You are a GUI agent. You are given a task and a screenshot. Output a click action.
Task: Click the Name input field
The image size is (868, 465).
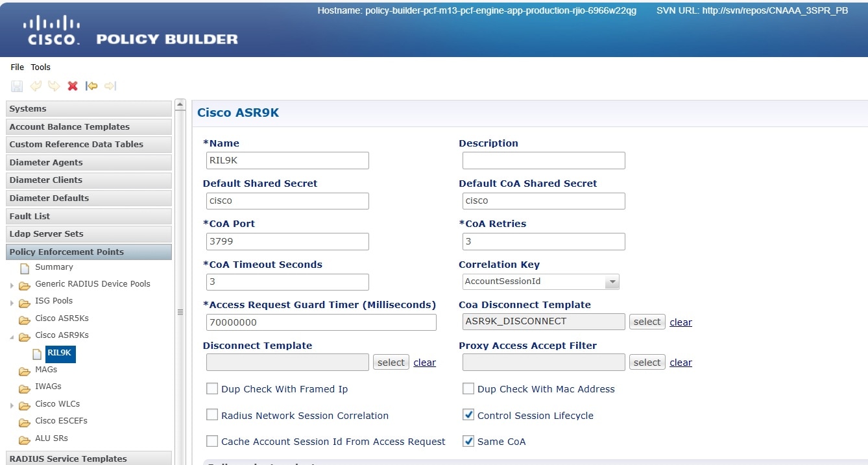(x=287, y=160)
